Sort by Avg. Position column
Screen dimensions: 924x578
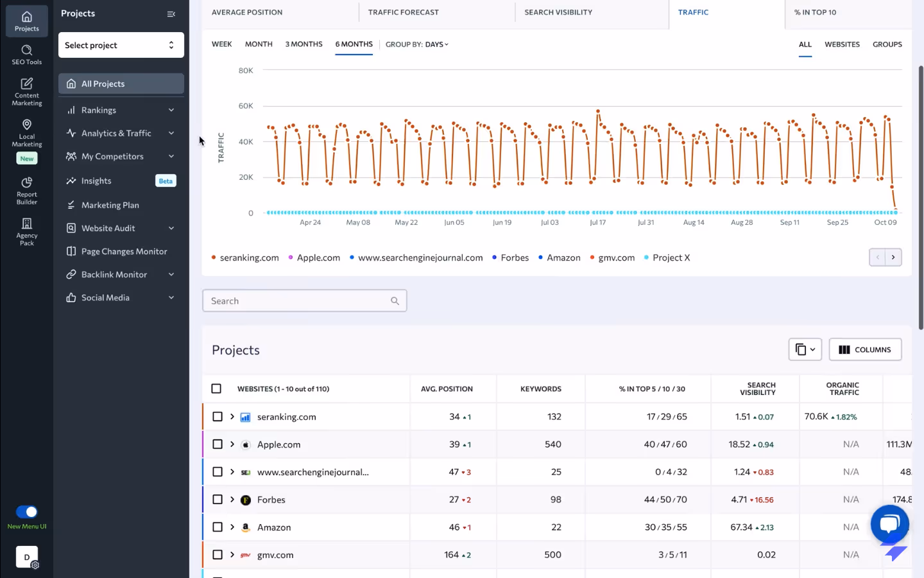point(447,389)
